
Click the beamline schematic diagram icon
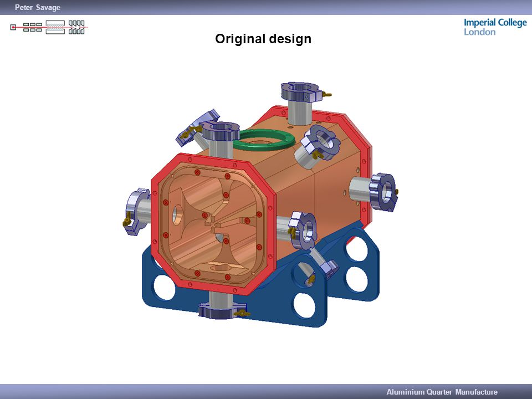click(49, 27)
